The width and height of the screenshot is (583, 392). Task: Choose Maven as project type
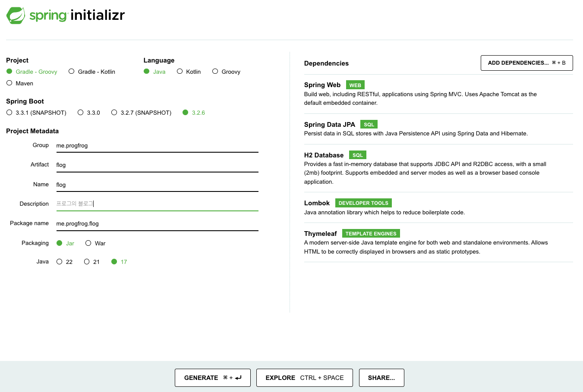click(20, 83)
